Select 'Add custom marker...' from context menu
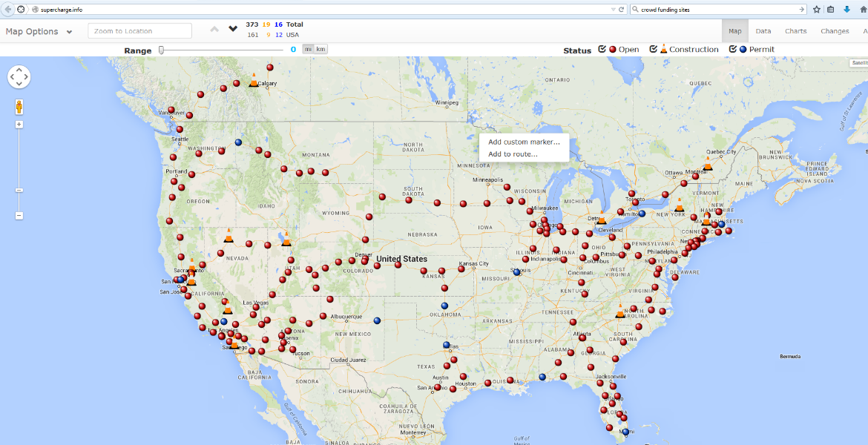The width and height of the screenshot is (868, 445). point(524,142)
